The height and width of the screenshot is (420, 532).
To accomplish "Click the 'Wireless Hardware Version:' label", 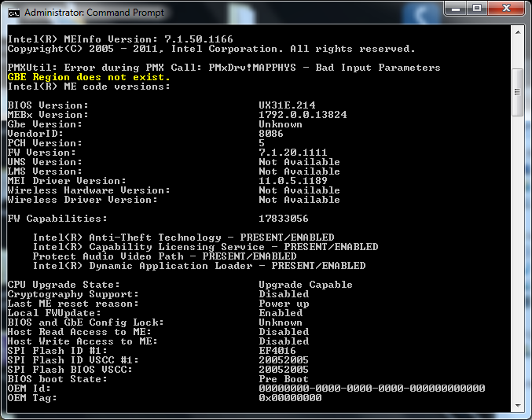I will (89, 190).
